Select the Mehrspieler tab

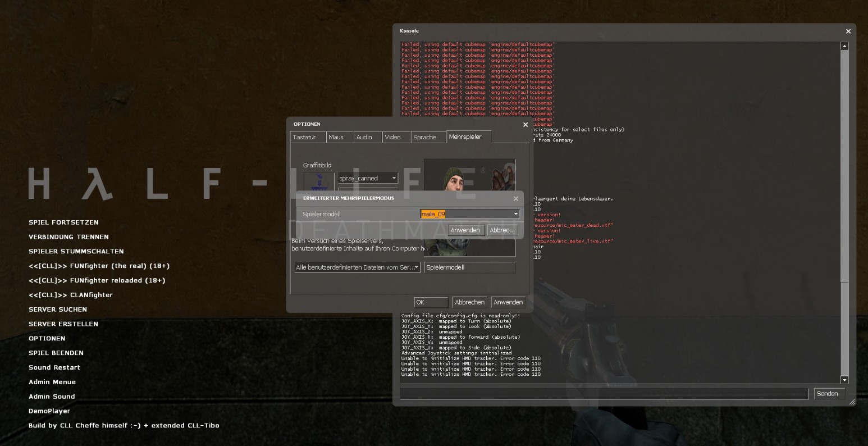(469, 136)
